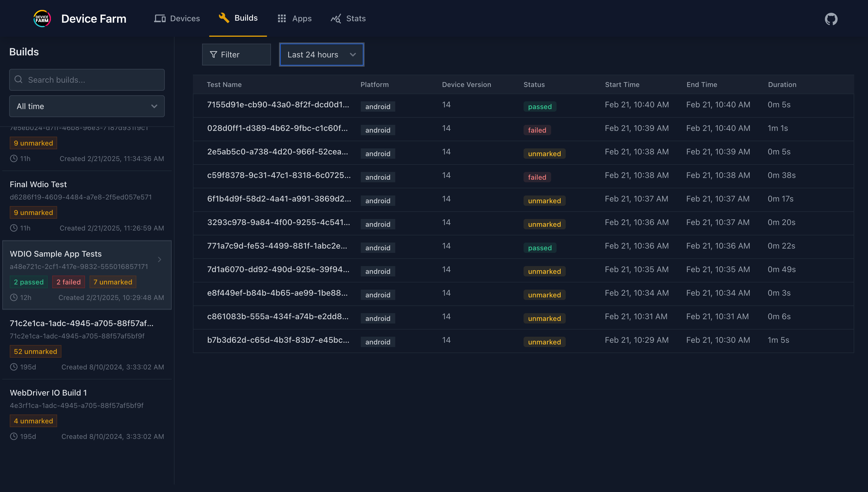Select the WebDriver IO Build 1 item

pos(48,393)
